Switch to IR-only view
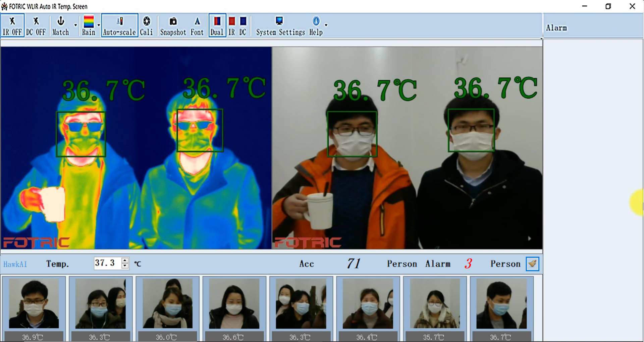 (x=232, y=26)
